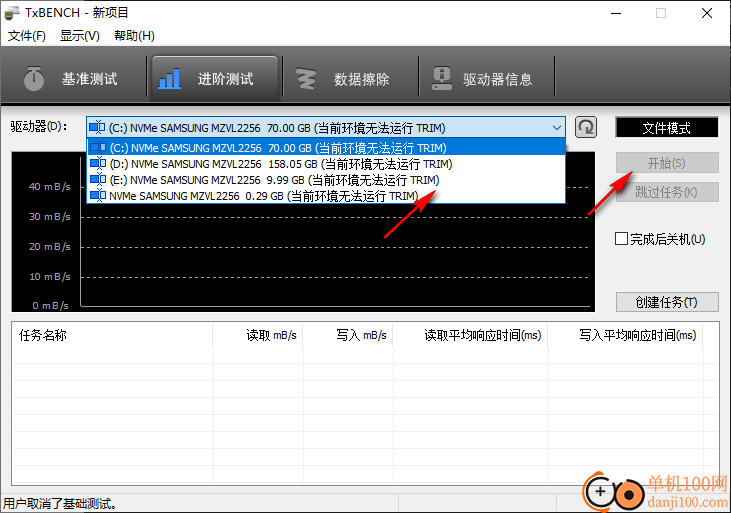The height and width of the screenshot is (513, 731).
Task: Switch to the 驱动器信息 tab
Action: coord(487,79)
